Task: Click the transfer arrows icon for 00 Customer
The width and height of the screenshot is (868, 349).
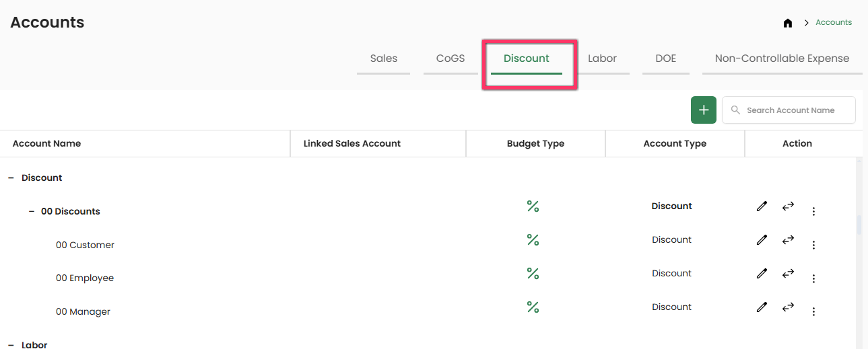Action: point(788,240)
